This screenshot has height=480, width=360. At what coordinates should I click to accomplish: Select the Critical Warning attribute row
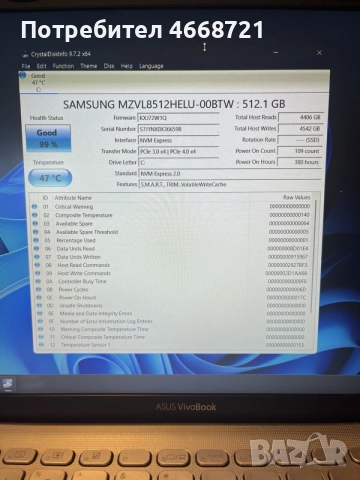171,207
